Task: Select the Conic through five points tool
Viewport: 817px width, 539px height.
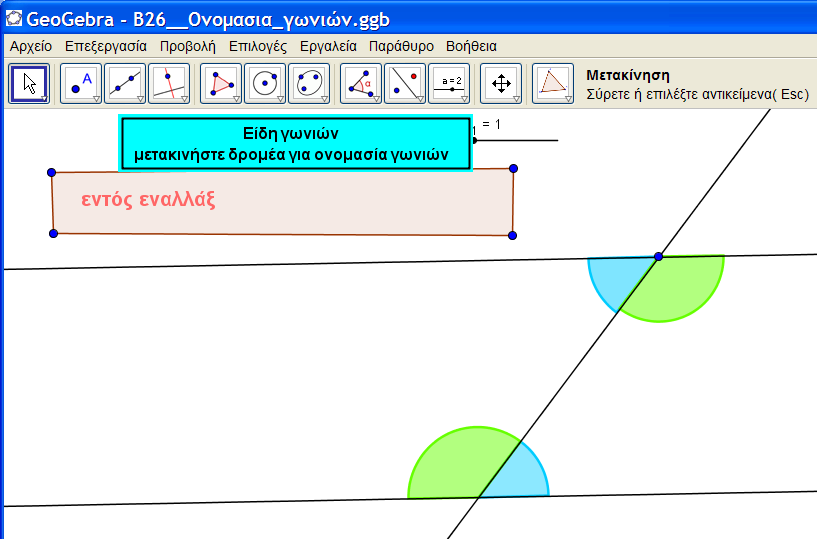Action: click(x=309, y=83)
